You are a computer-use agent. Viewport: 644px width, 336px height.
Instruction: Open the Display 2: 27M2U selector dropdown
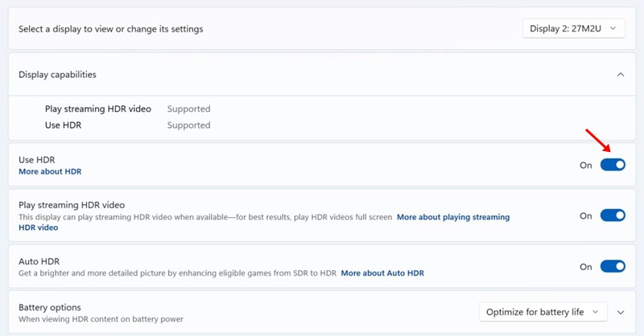[573, 29]
